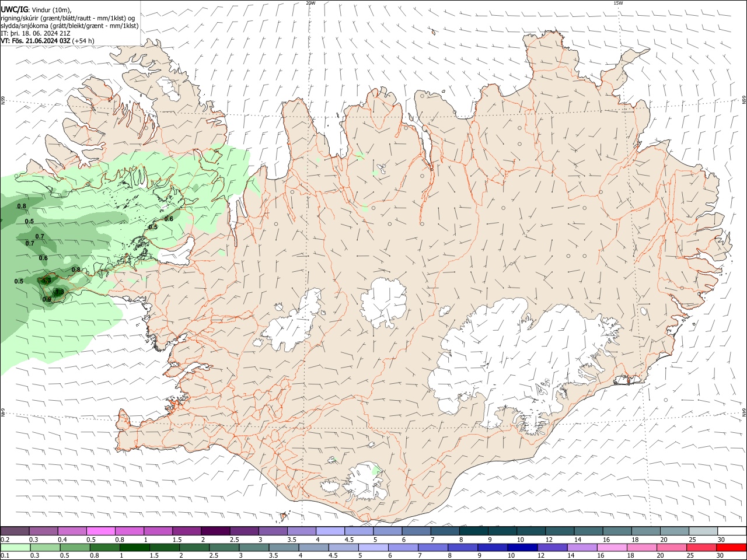The image size is (747, 560).
Task: Pick the darkest green 1–1.5 rain swatch
Action: pos(134,547)
